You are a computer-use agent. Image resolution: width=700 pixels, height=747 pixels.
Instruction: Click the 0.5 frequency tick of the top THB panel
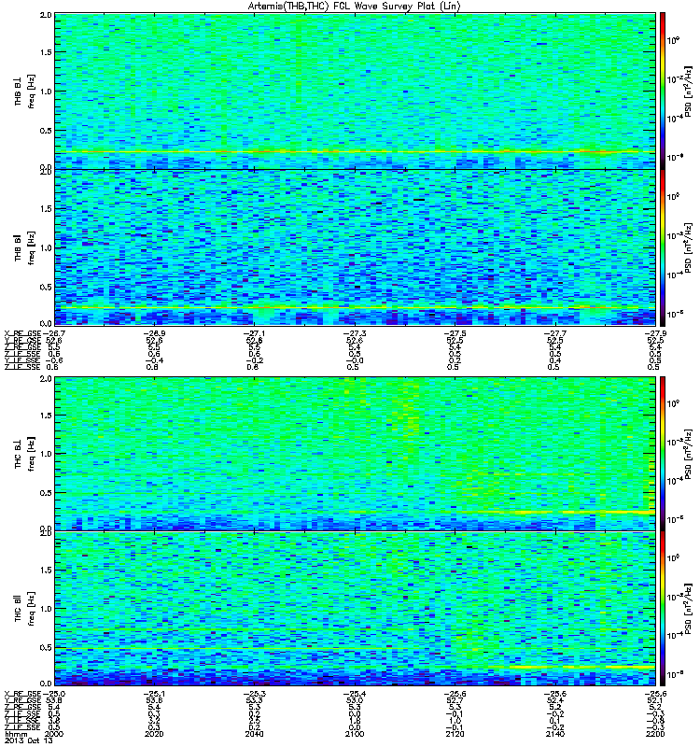46,131
